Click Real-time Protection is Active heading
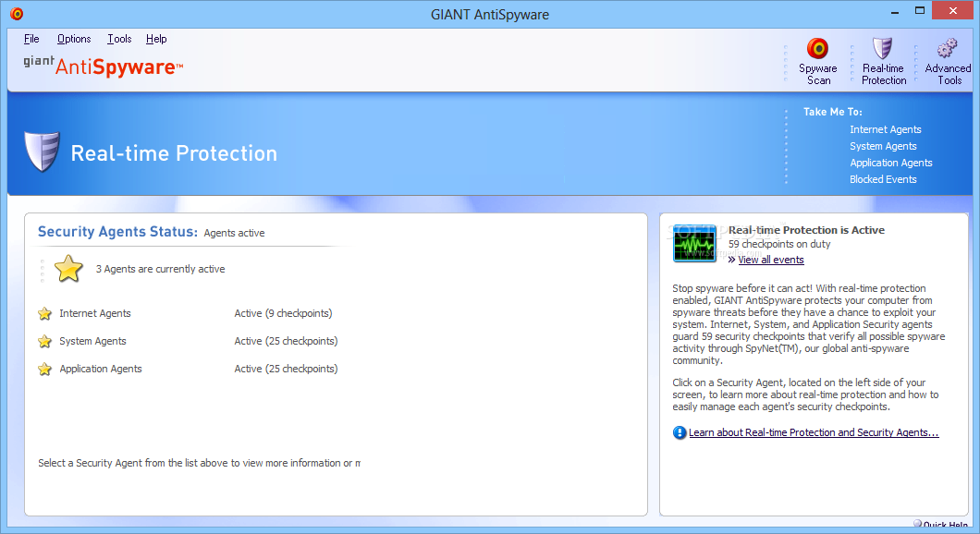This screenshot has height=534, width=980. (806, 230)
